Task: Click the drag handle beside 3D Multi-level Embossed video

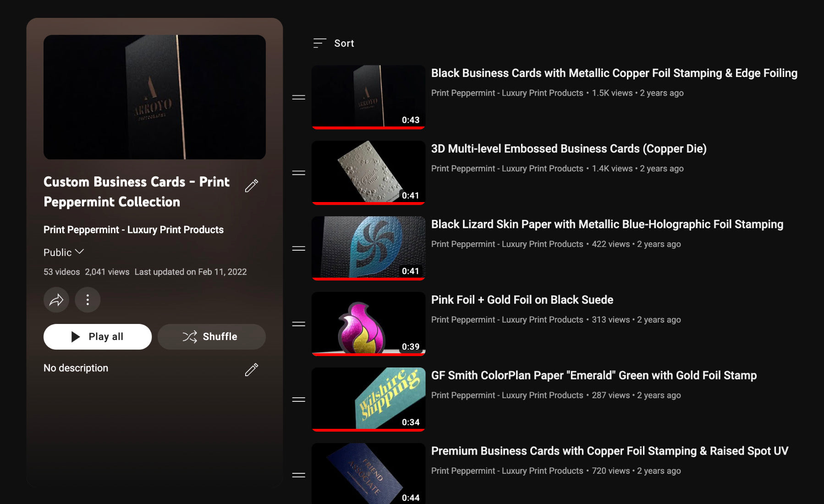Action: 298,173
